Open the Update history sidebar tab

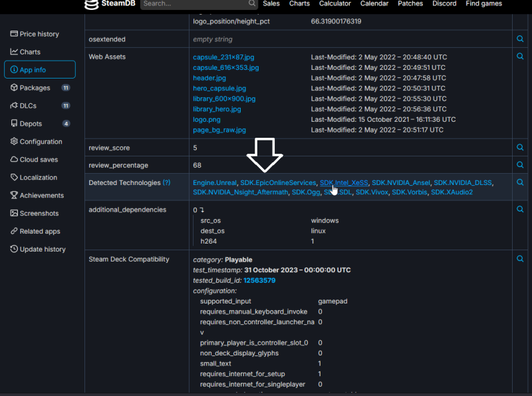(x=40, y=250)
